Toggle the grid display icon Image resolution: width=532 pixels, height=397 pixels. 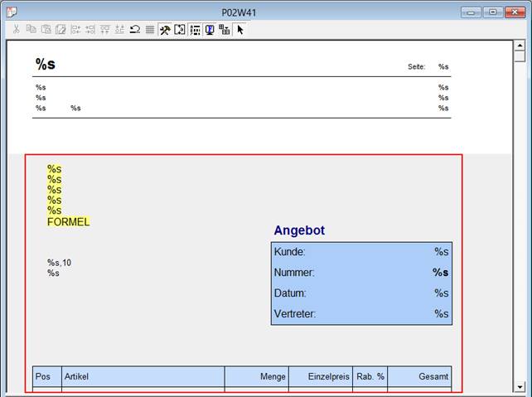[149, 29]
